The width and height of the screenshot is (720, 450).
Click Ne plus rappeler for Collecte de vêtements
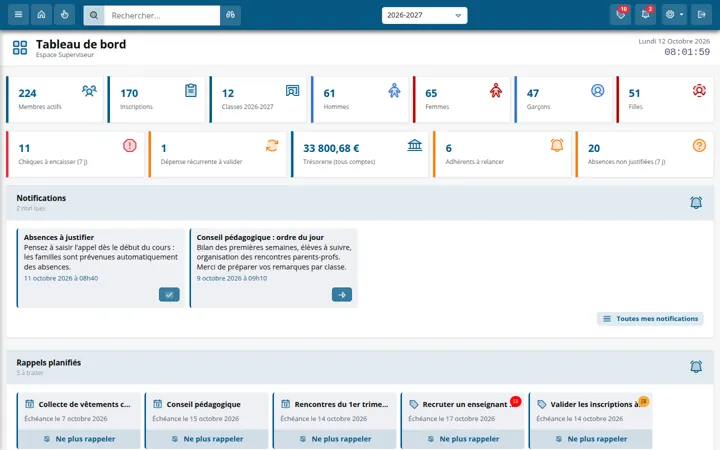[x=79, y=439]
